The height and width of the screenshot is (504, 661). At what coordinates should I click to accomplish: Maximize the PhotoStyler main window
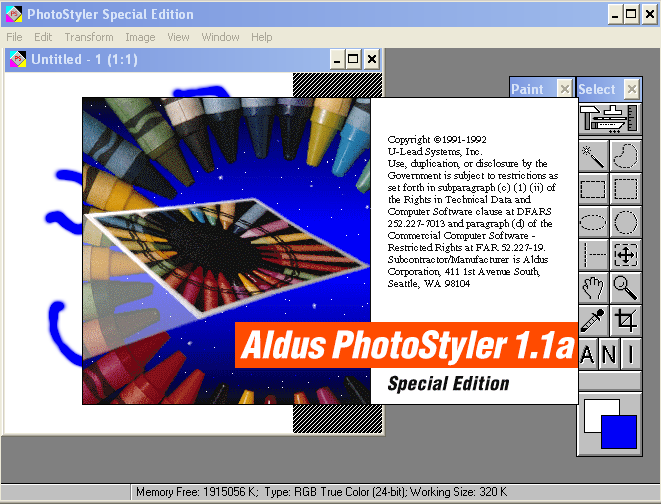(x=631, y=15)
